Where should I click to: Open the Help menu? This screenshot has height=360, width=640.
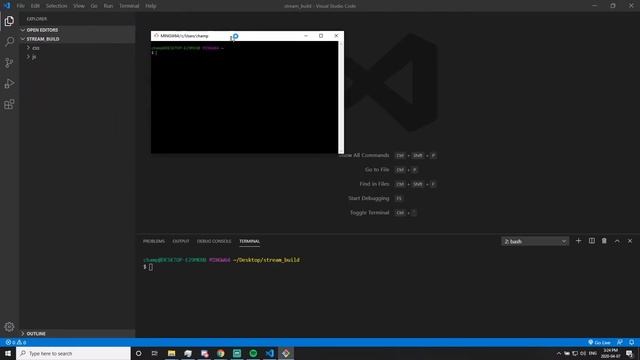point(151,6)
